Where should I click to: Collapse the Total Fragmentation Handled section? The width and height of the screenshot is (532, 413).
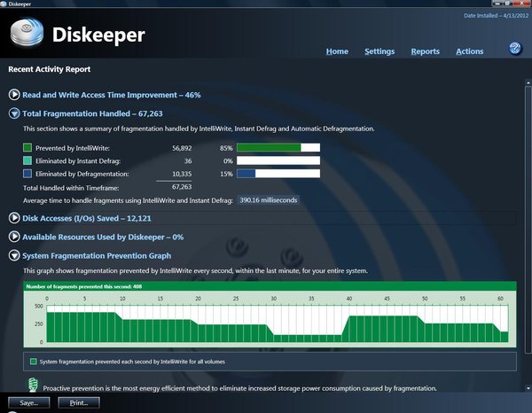14,113
